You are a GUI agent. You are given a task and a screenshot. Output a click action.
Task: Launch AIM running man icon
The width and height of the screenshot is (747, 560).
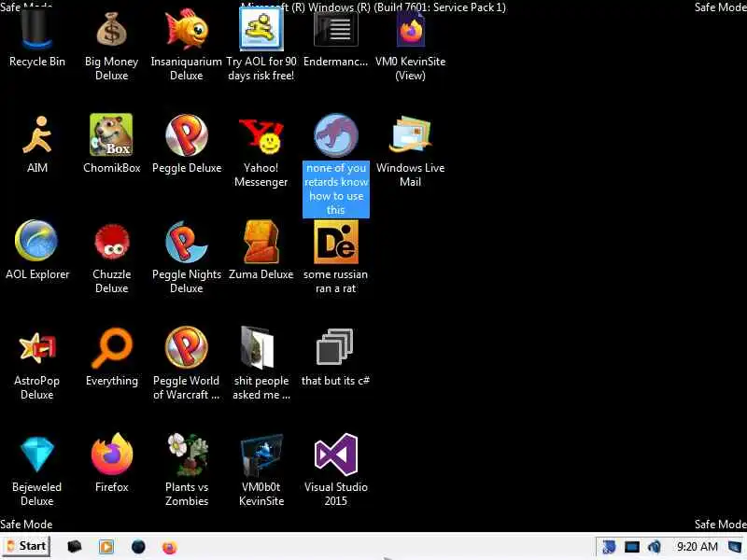tap(36, 135)
